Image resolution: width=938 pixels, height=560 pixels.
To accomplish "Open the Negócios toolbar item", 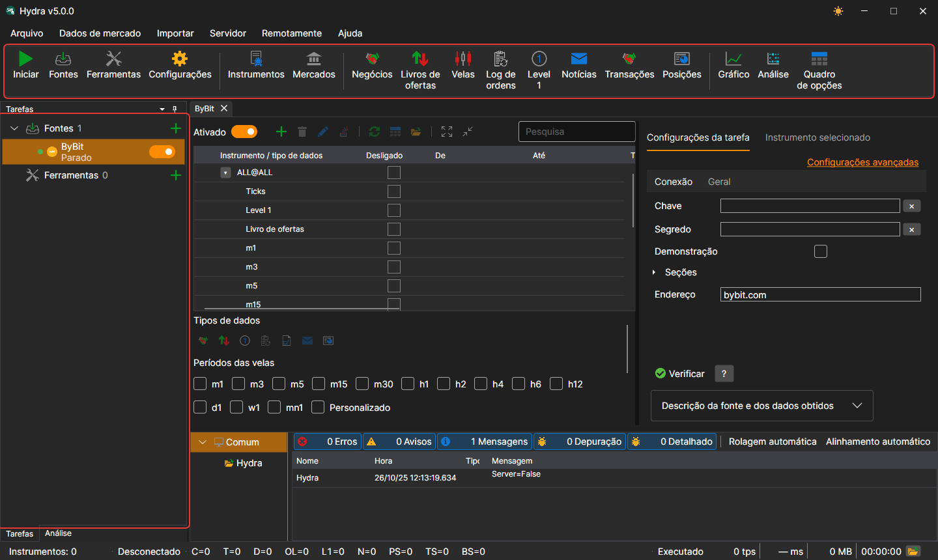I will tap(372, 65).
